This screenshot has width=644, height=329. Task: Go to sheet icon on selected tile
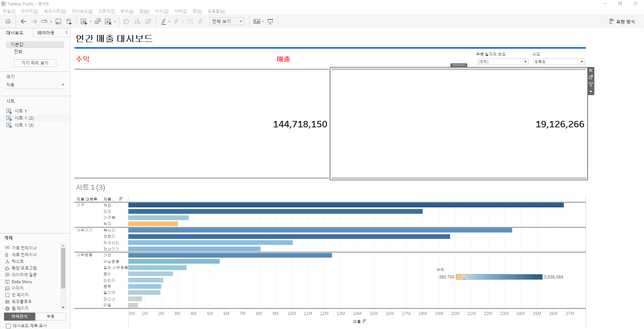pos(591,77)
